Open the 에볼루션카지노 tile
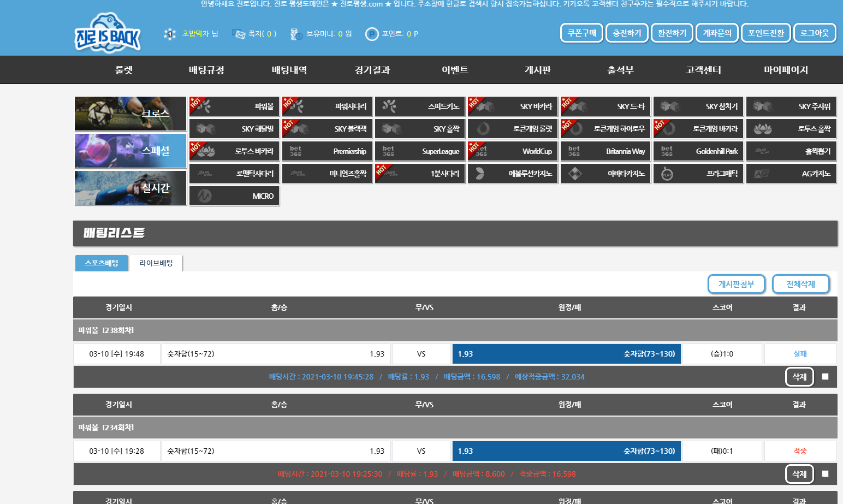The width and height of the screenshot is (843, 504). (x=513, y=174)
